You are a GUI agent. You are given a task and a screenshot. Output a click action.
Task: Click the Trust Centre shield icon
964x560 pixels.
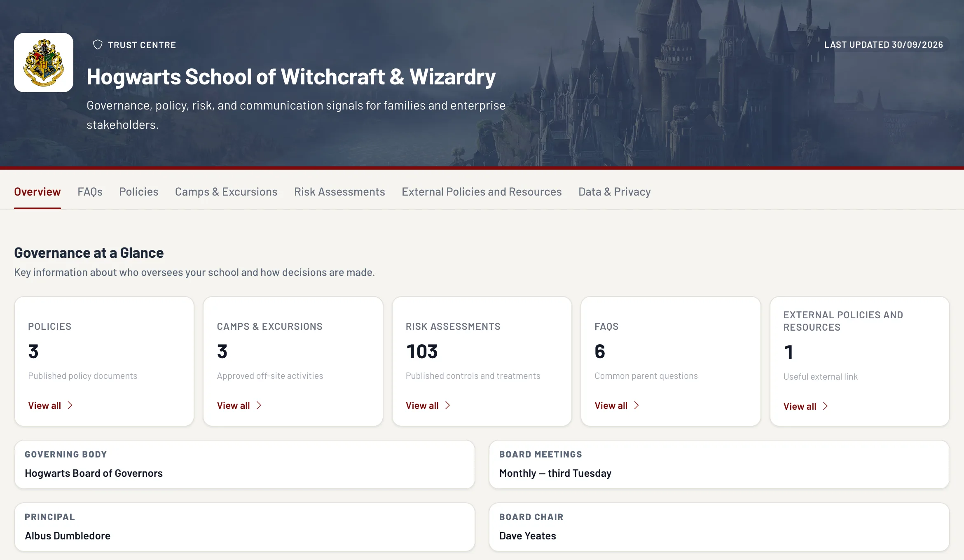tap(98, 45)
